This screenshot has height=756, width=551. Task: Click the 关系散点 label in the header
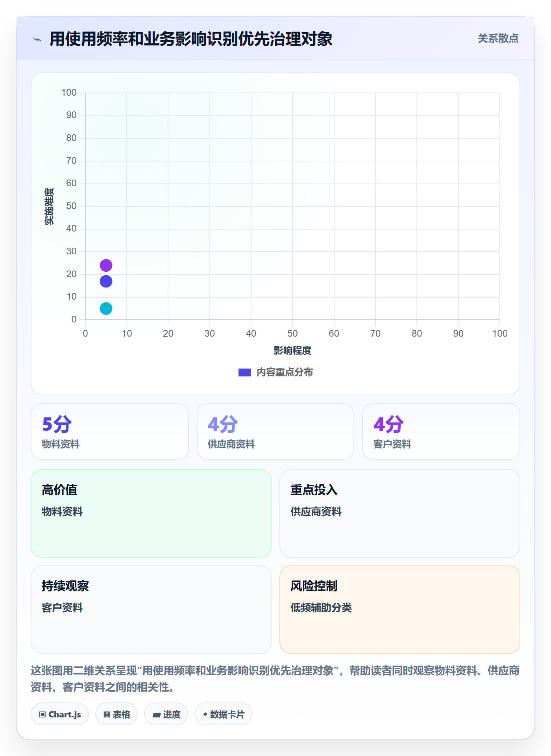point(498,39)
